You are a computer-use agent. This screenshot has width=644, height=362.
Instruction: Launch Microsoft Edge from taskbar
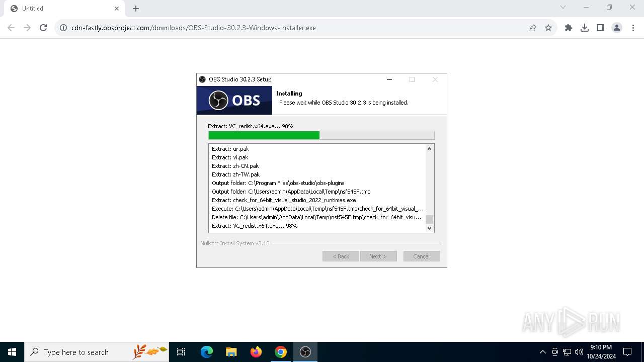(x=207, y=352)
